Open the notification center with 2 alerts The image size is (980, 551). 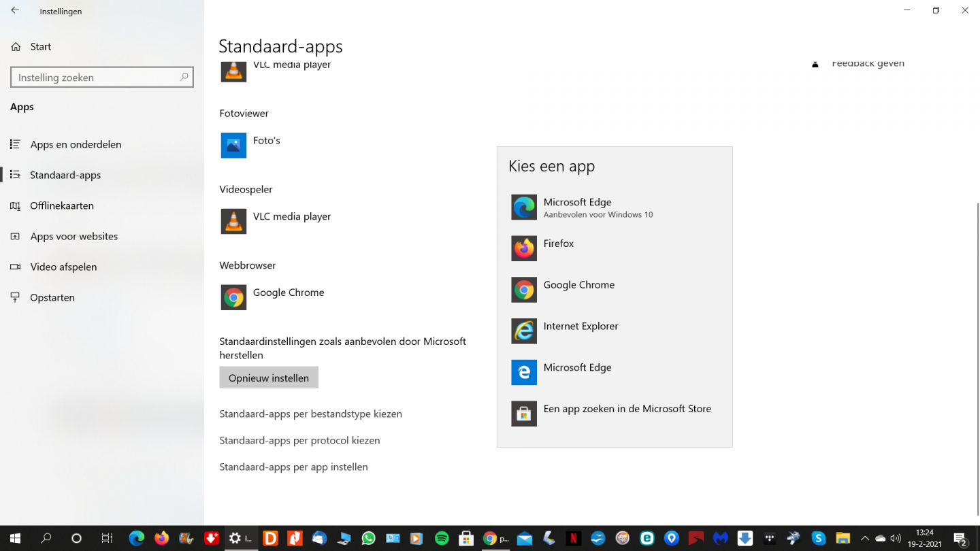point(961,539)
